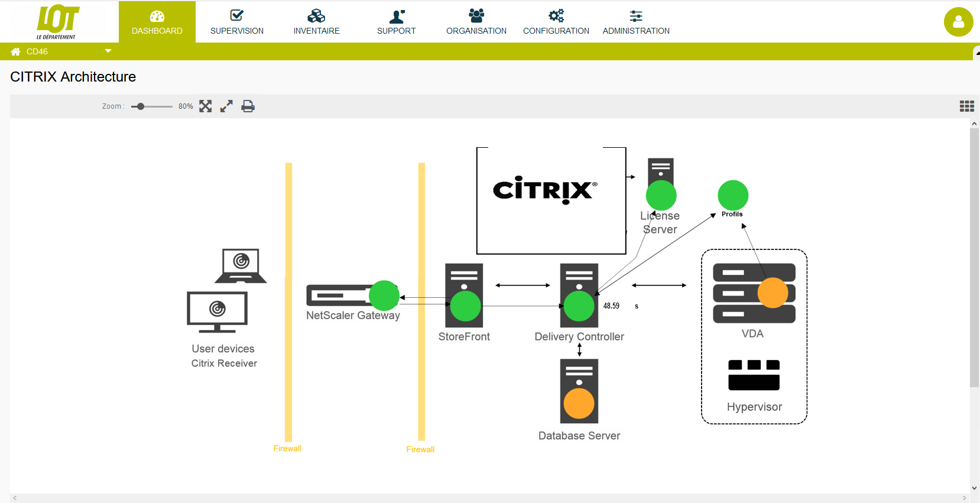Open the Support menu

[x=397, y=22]
